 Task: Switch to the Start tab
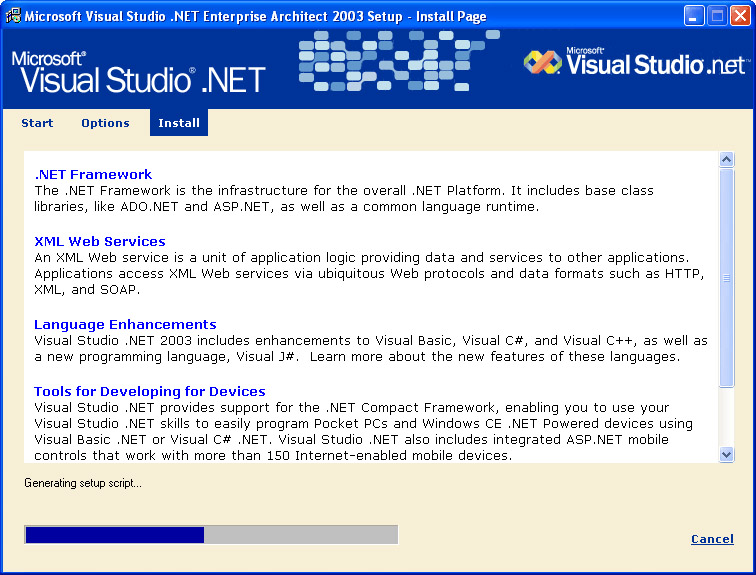(37, 123)
